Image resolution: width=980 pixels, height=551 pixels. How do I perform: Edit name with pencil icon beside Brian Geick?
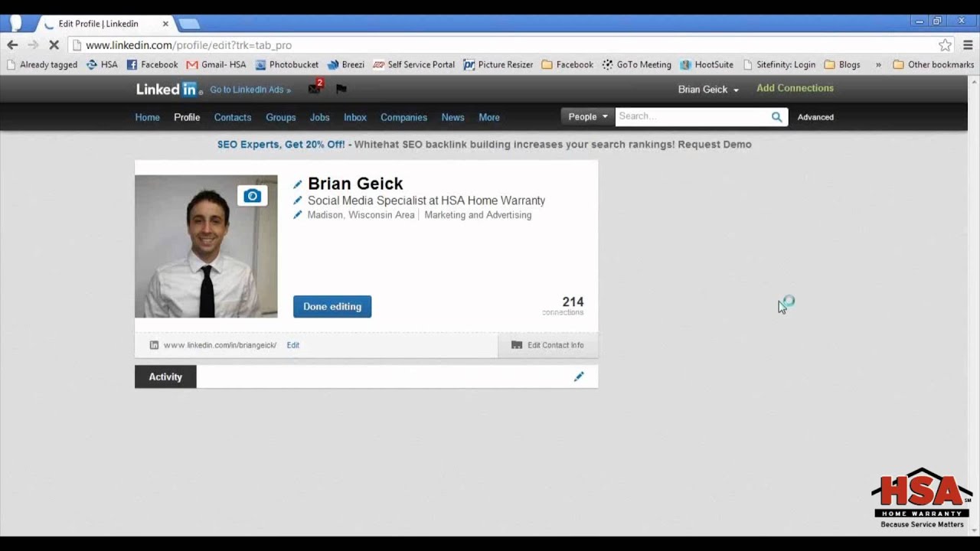[298, 184]
